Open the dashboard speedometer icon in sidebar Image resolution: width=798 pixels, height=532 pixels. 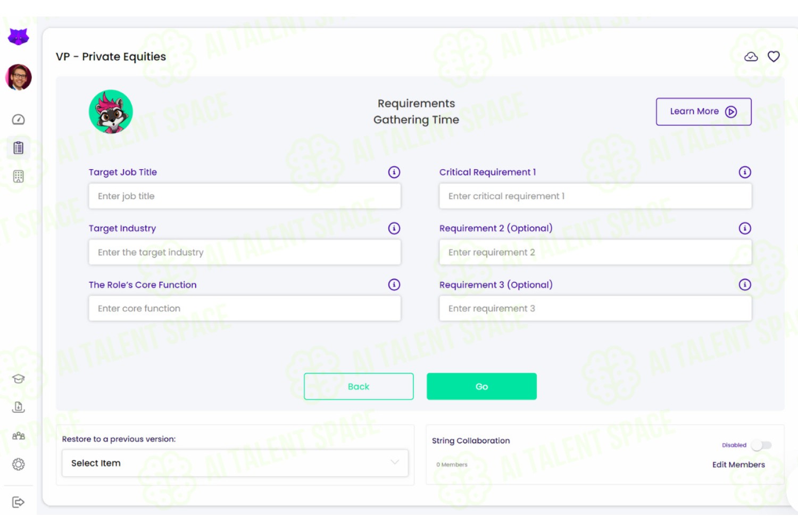coord(18,119)
